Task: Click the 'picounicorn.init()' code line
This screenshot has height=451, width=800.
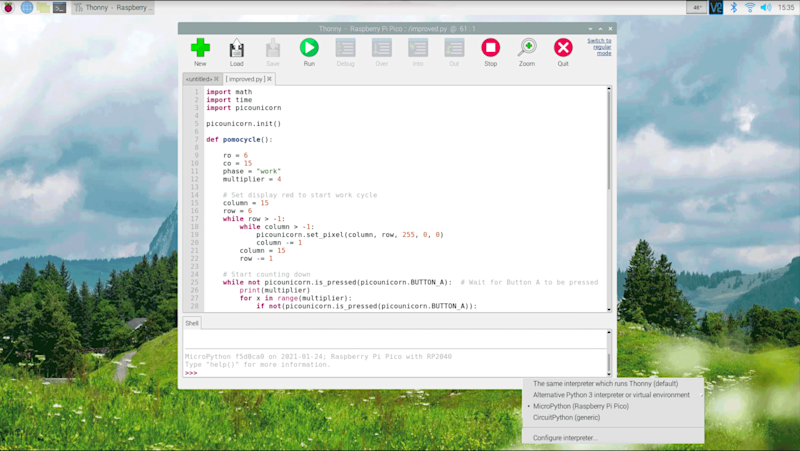Action: [x=243, y=123]
